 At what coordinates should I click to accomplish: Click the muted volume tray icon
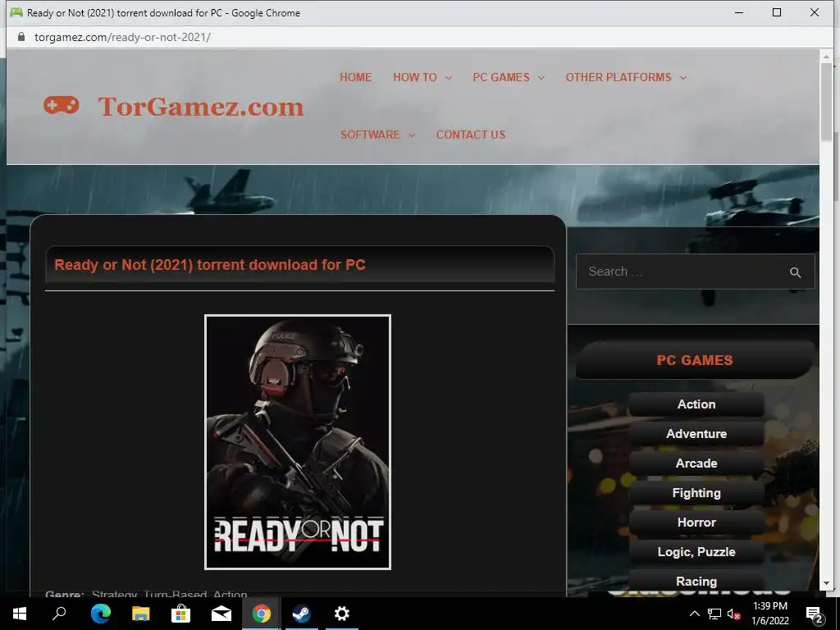733,614
